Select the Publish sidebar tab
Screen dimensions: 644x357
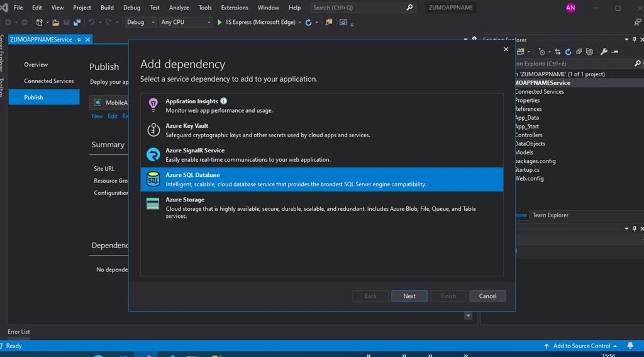44,97
